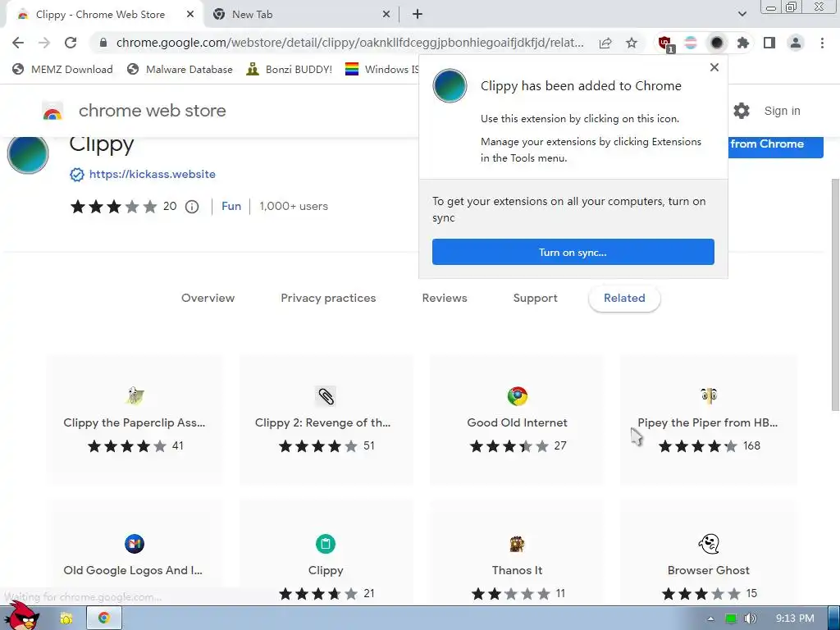The image size is (840, 630).
Task: Bookmark this page with the star icon
Action: click(632, 43)
